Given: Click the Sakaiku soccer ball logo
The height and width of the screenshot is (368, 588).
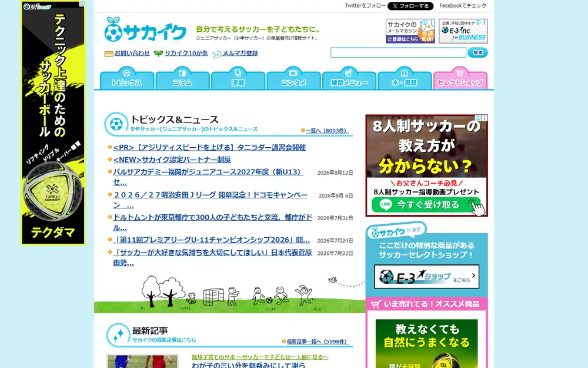Looking at the screenshot, I should (145, 29).
